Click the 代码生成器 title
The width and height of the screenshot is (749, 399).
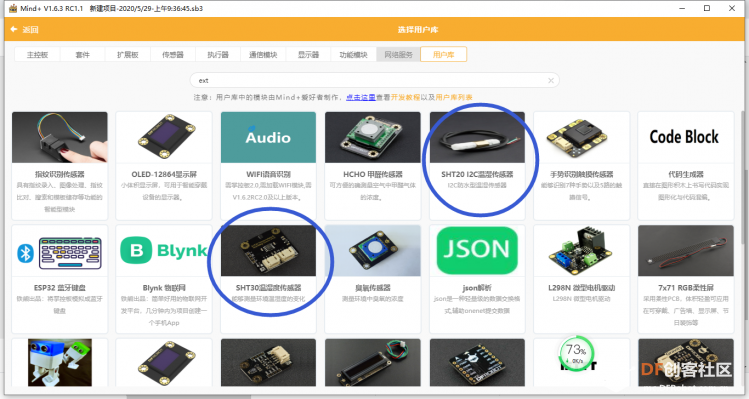click(x=685, y=174)
